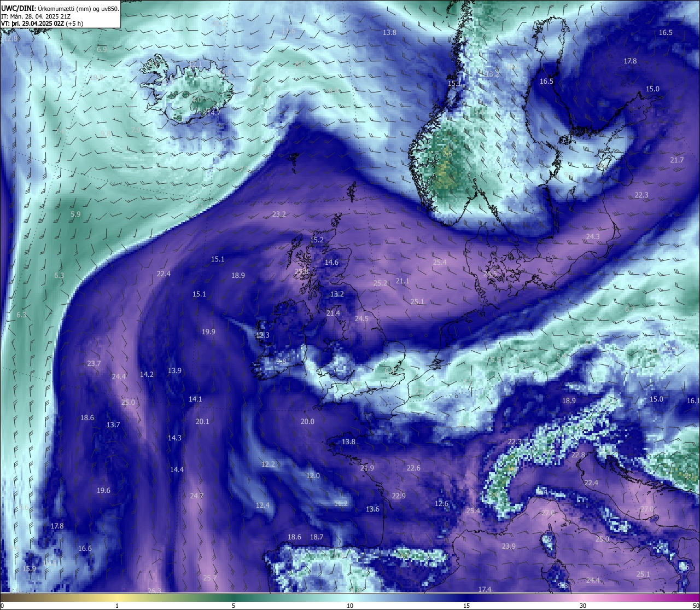Screen dimensions: 700x610
Task: Click the colorbar tick label 5
Action: [234, 606]
